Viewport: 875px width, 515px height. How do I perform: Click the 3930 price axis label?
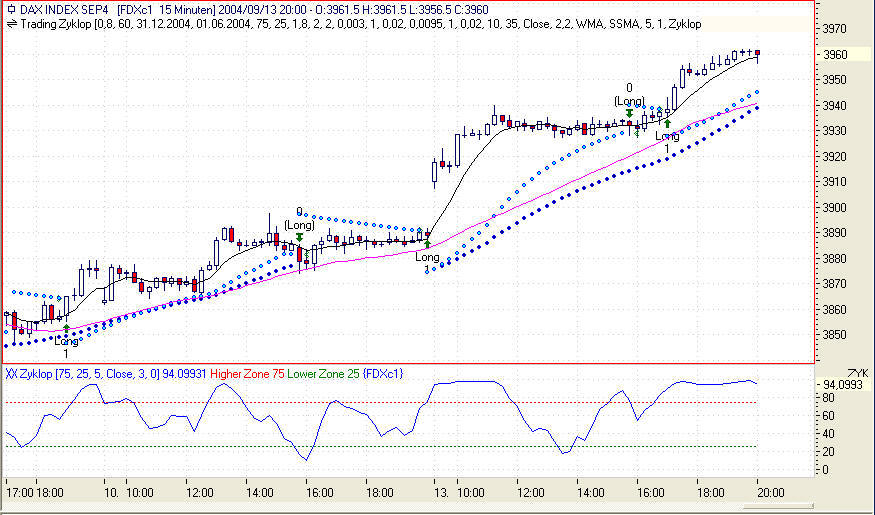point(836,130)
